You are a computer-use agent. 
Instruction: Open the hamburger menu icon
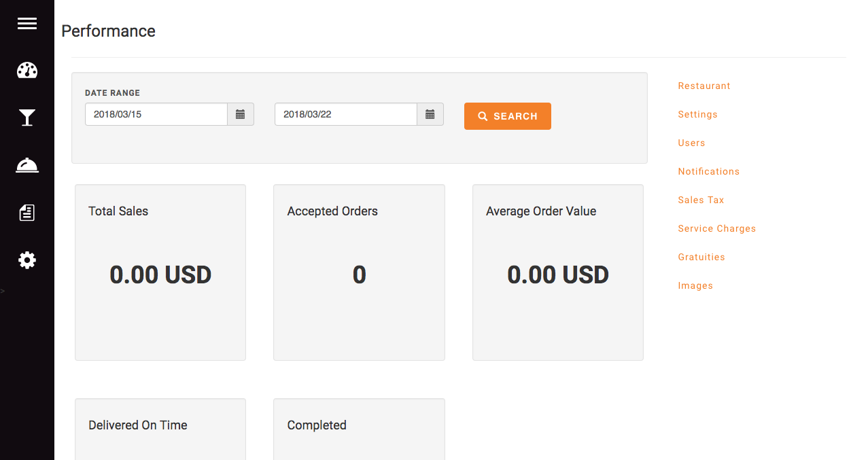[27, 24]
